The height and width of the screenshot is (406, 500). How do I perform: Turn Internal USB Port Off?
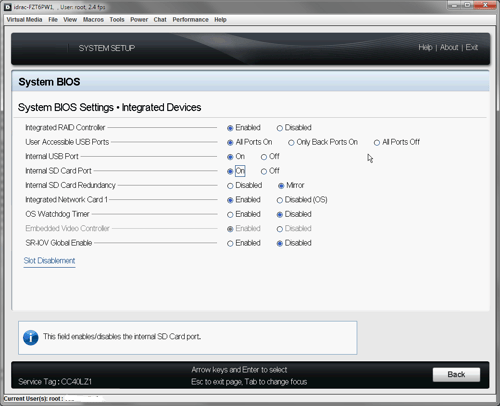click(x=264, y=157)
